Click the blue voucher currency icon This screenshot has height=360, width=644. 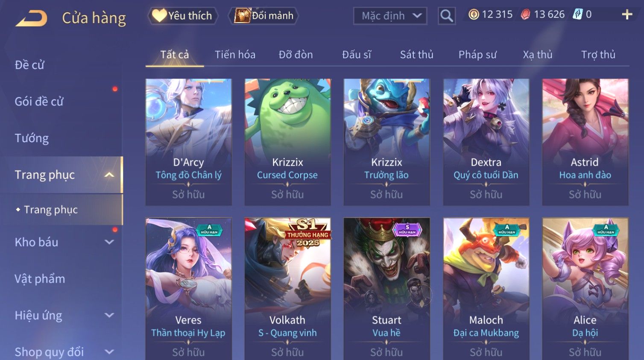(577, 15)
